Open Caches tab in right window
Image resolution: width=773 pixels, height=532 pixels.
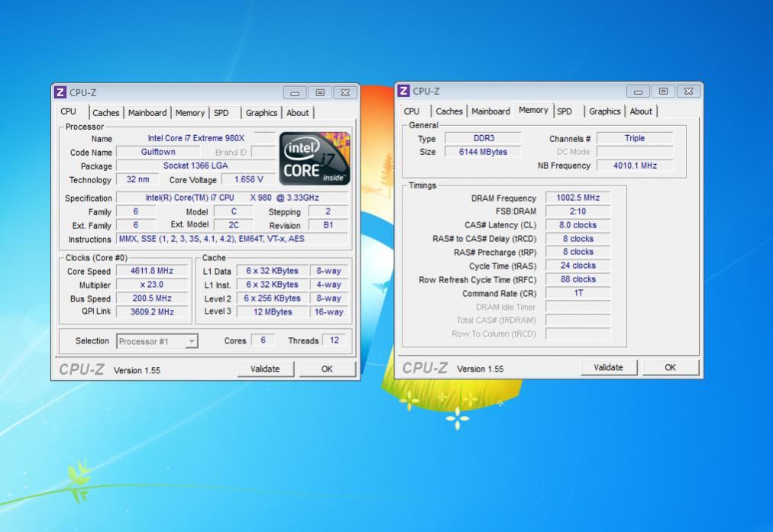pyautogui.click(x=449, y=111)
